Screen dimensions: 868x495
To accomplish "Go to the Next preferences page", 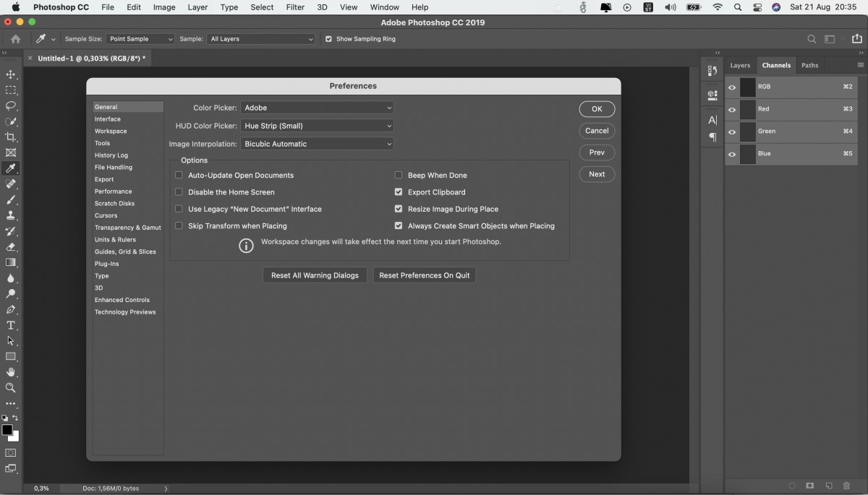I will (x=597, y=174).
